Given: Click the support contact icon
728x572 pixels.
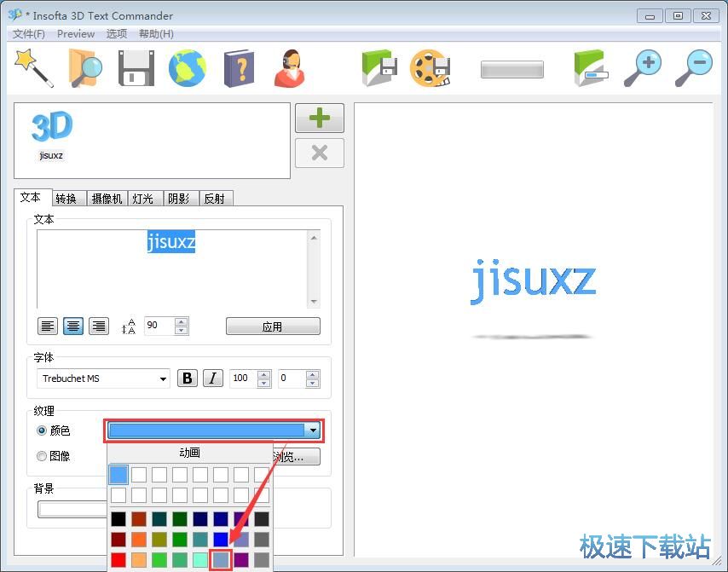Looking at the screenshot, I should tap(289, 67).
